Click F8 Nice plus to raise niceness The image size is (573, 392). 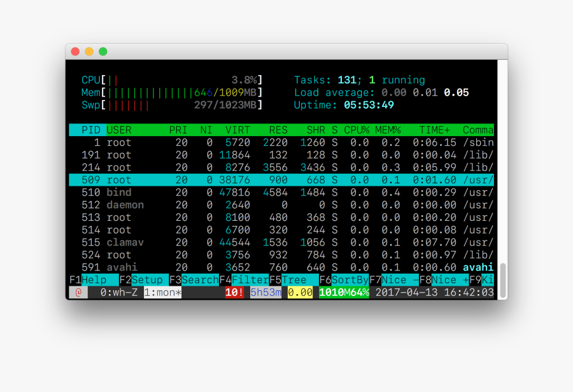pos(449,280)
